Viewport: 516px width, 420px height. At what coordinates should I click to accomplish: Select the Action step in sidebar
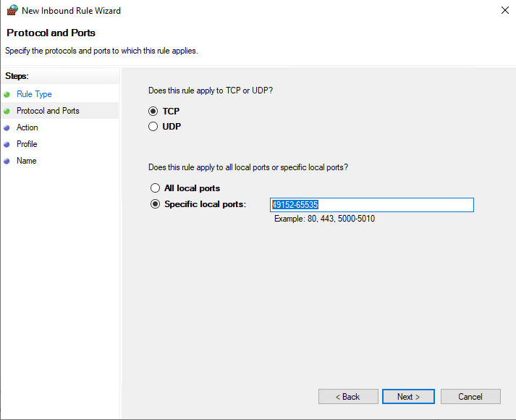click(28, 127)
